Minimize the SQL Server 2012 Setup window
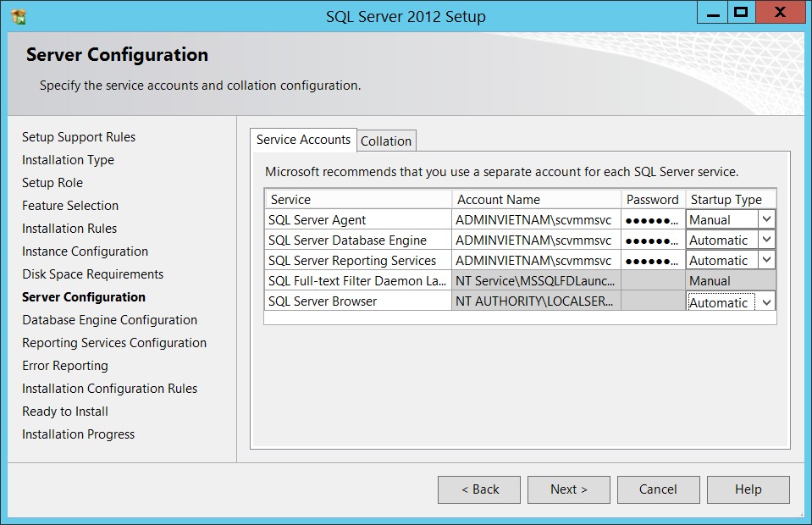Image resolution: width=812 pixels, height=525 pixels. point(713,13)
